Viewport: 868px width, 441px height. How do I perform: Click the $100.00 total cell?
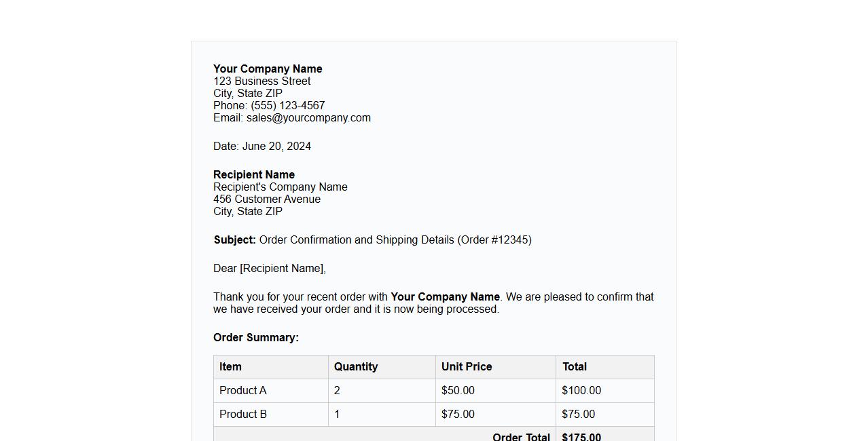pos(581,390)
